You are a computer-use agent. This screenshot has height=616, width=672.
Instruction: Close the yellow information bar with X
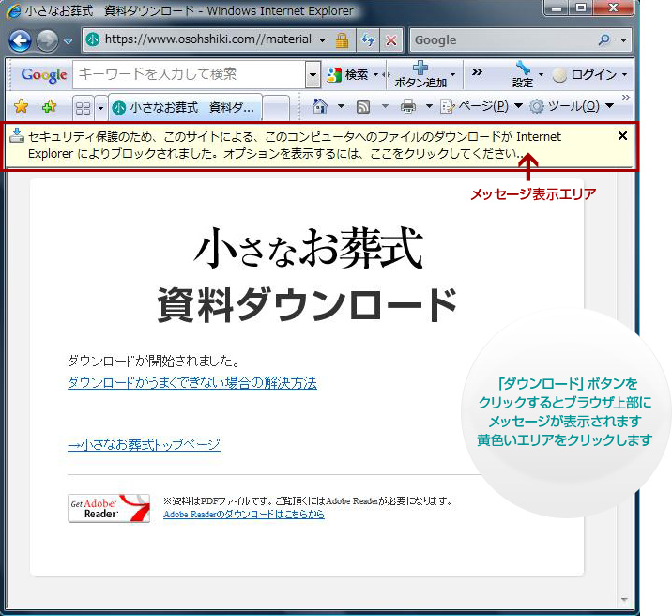click(622, 136)
